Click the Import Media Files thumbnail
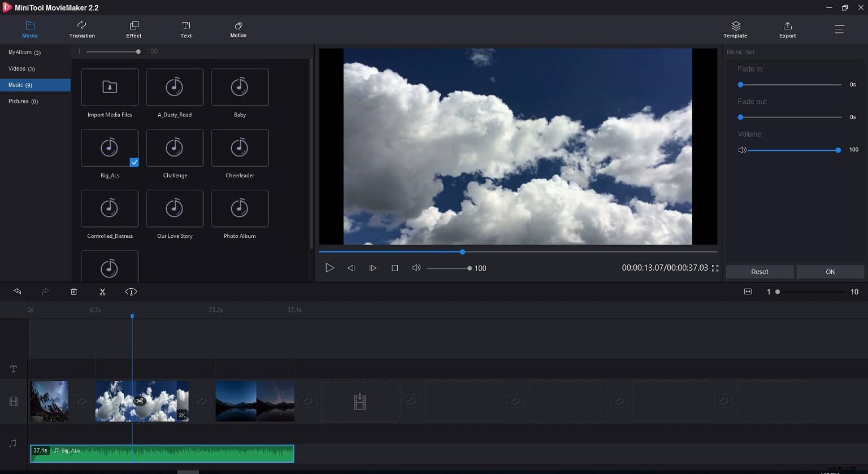The width and height of the screenshot is (868, 474). tap(109, 87)
